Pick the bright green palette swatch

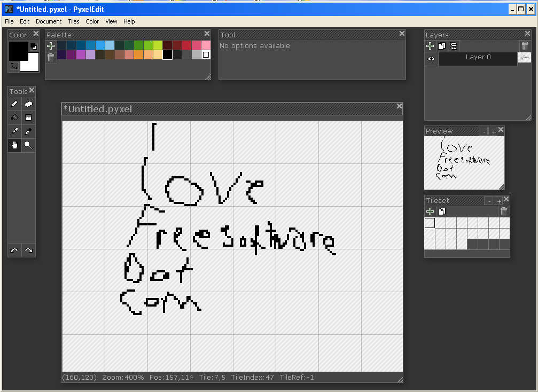click(x=148, y=45)
